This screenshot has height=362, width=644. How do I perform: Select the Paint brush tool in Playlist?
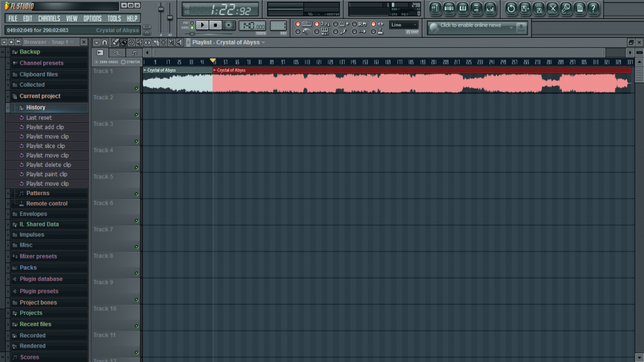pos(124,42)
